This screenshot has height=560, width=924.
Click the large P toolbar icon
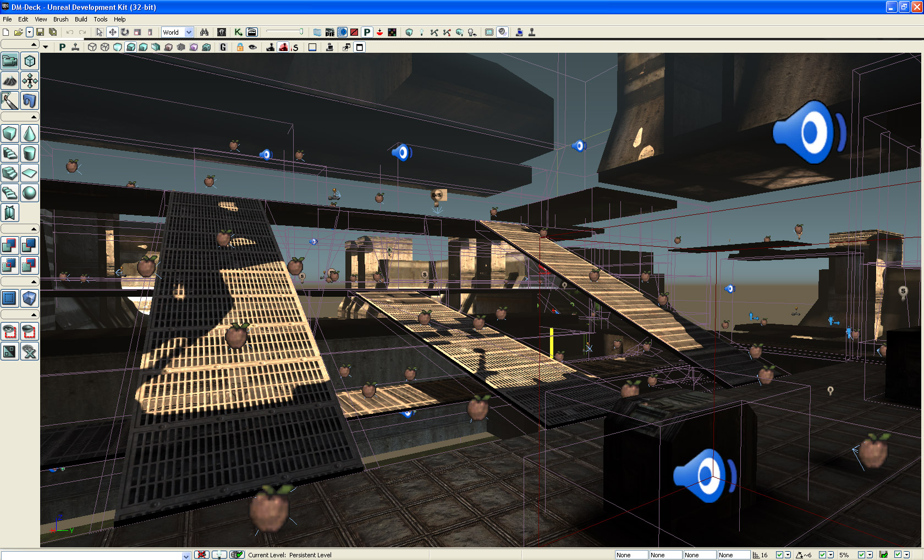pyautogui.click(x=367, y=32)
